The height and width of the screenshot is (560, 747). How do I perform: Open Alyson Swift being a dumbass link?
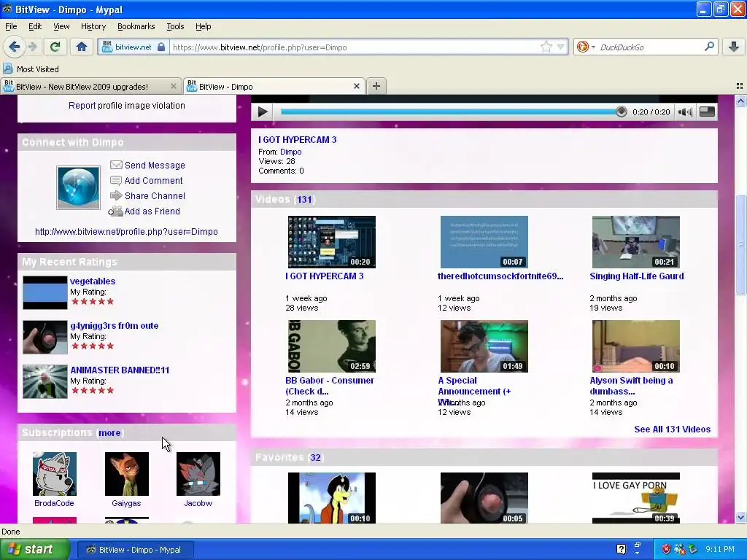coord(631,386)
